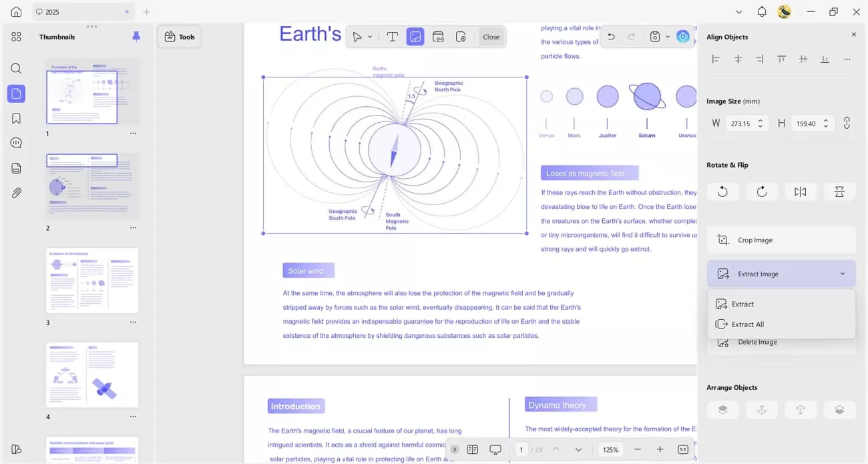Align objects to the right
The height and width of the screenshot is (464, 868).
click(x=760, y=59)
